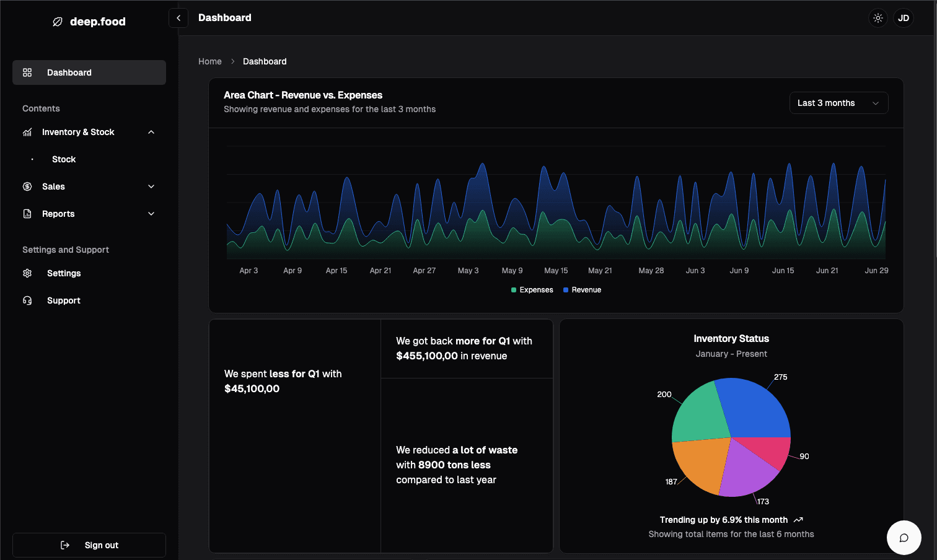Click the Support headset icon
Screen dimensions: 937x560
click(x=27, y=300)
